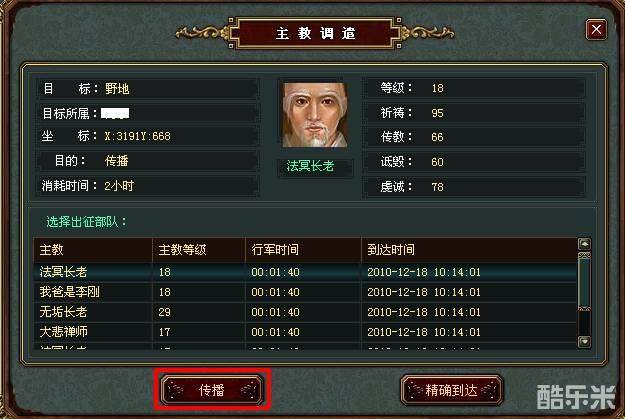Click the 传播 button
Viewport: 625px width, 419px height.
pyautogui.click(x=212, y=389)
